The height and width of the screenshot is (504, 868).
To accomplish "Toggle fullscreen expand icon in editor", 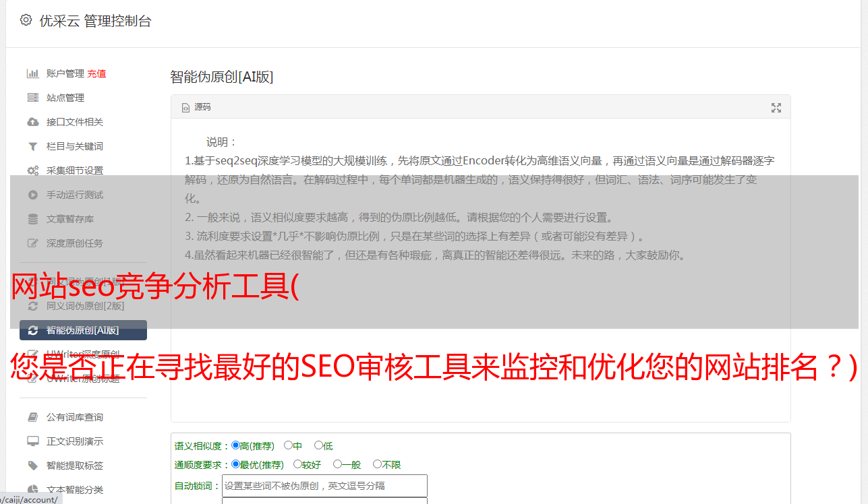I will (776, 108).
